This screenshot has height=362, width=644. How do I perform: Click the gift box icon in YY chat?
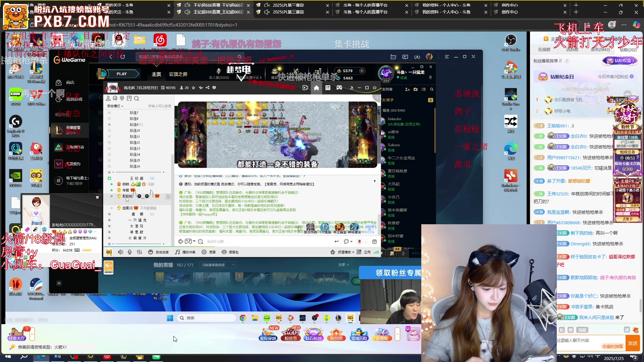pos(375,242)
